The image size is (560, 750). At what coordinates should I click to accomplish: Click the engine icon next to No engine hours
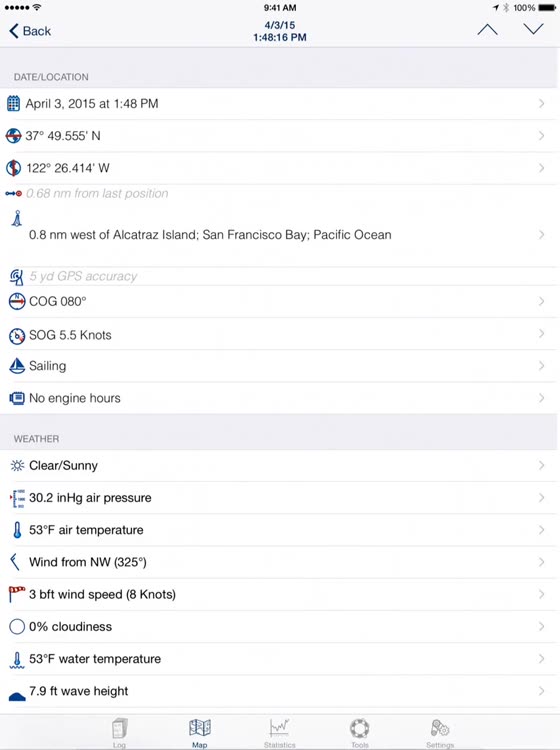coord(17,398)
